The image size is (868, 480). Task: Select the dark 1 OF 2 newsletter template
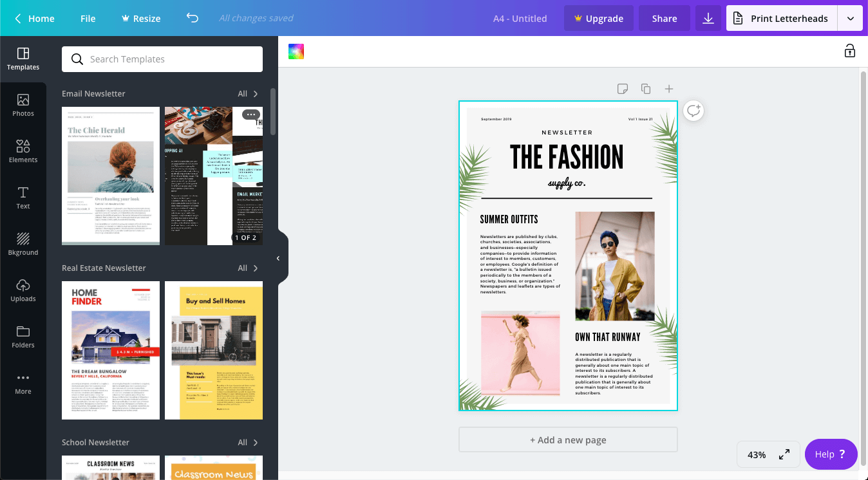point(214,176)
